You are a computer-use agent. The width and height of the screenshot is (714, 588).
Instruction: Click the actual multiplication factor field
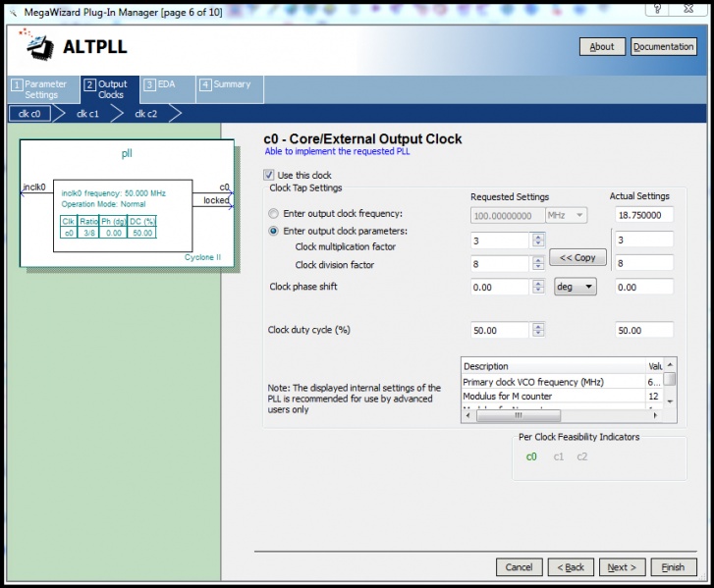pos(644,240)
